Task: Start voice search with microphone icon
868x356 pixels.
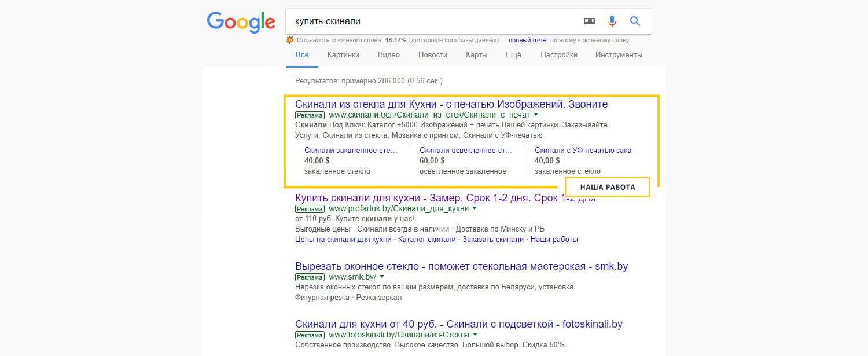Action: (x=612, y=21)
